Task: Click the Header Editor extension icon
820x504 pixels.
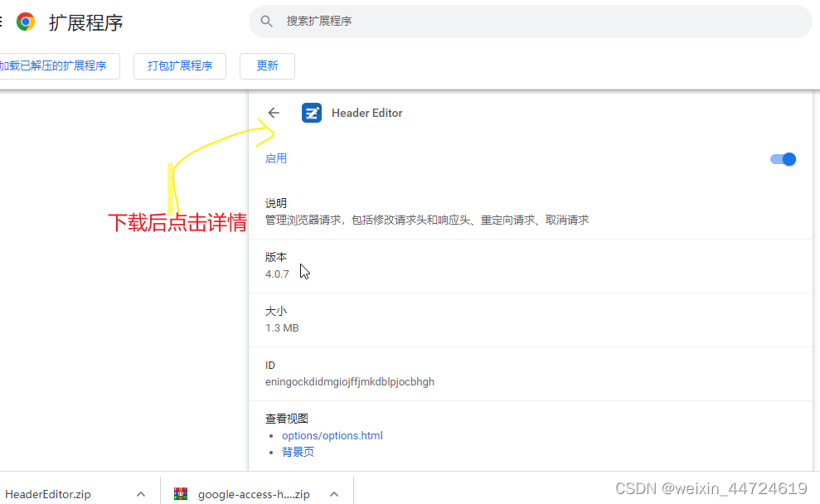Action: coord(311,113)
